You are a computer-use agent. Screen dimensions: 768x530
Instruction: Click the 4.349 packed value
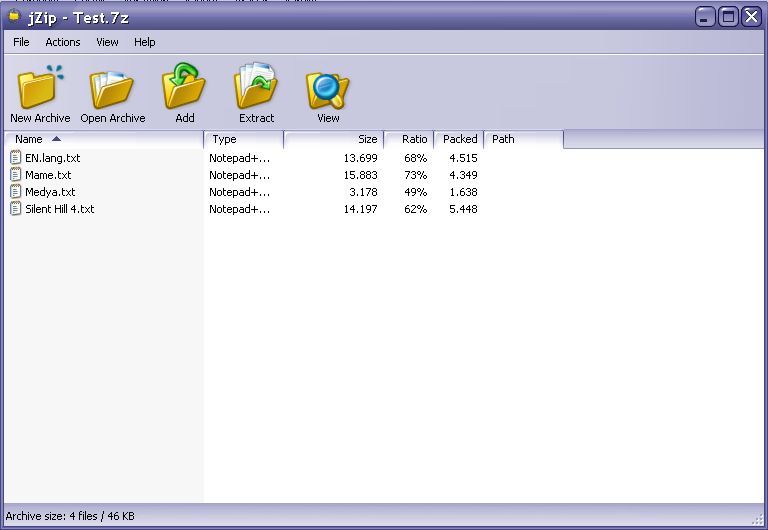coord(463,175)
